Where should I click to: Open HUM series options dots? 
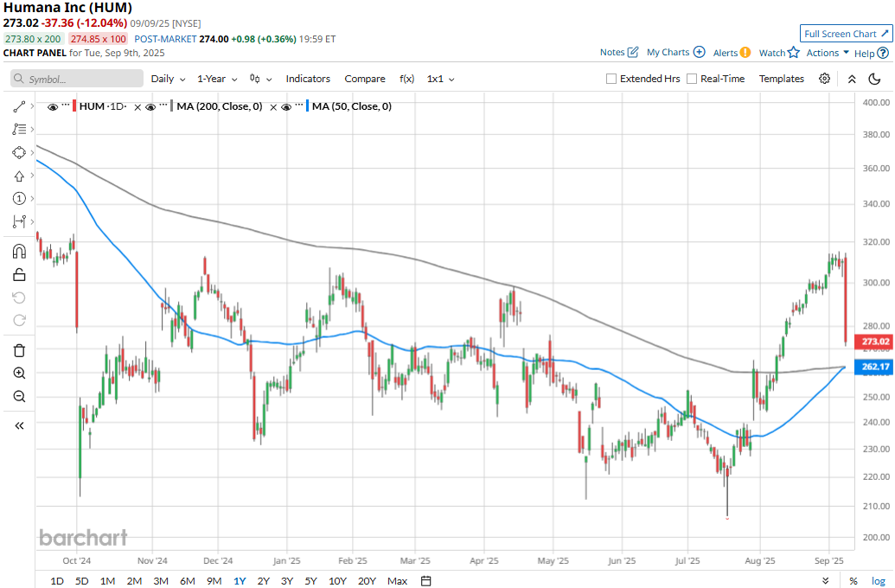[66, 105]
